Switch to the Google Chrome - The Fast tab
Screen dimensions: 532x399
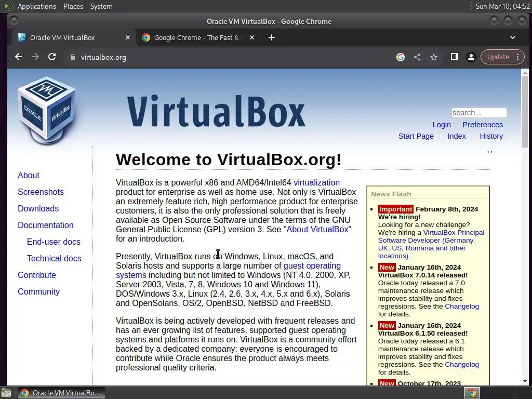click(196, 37)
